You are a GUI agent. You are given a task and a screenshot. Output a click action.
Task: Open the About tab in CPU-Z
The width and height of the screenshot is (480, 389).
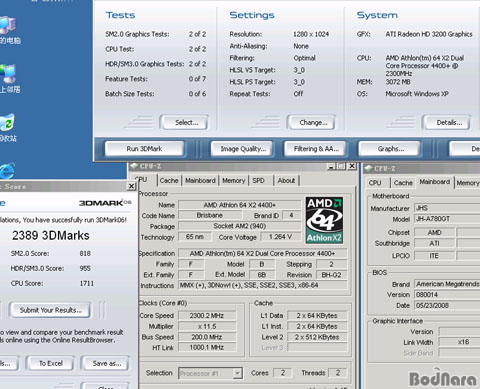click(286, 181)
